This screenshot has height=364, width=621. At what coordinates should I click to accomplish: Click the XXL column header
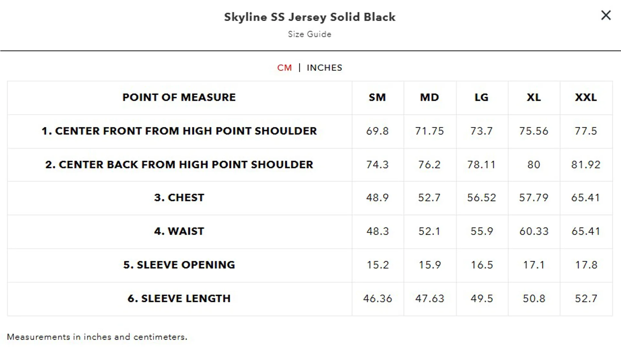tap(586, 97)
